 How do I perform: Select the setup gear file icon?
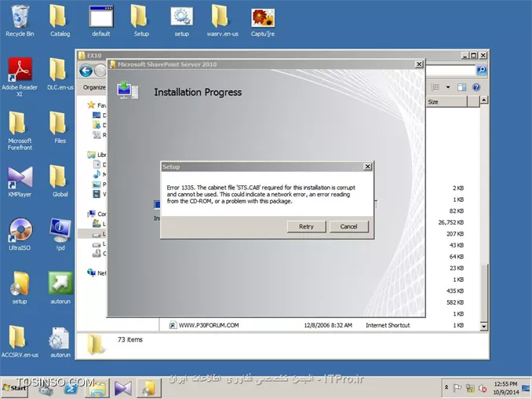[181, 21]
